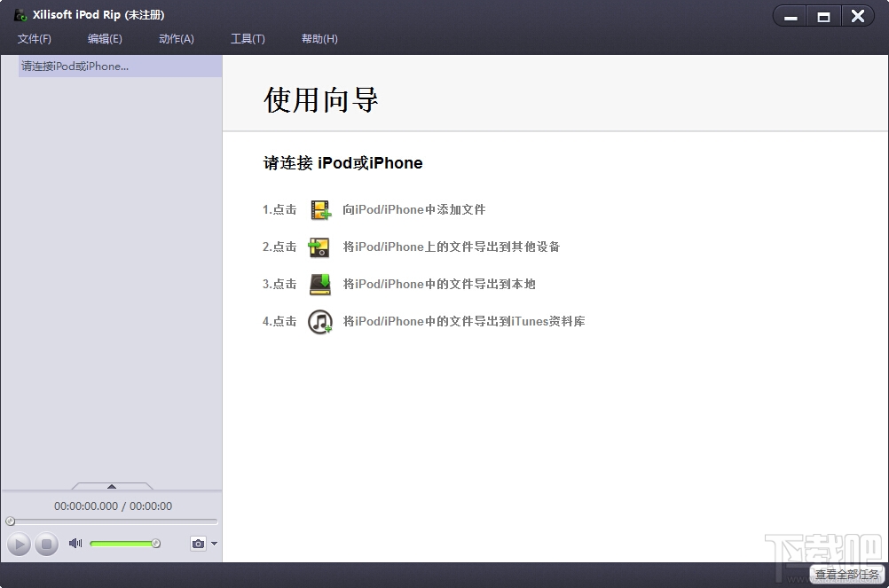
Task: Click the export to local drive icon
Action: (x=319, y=285)
